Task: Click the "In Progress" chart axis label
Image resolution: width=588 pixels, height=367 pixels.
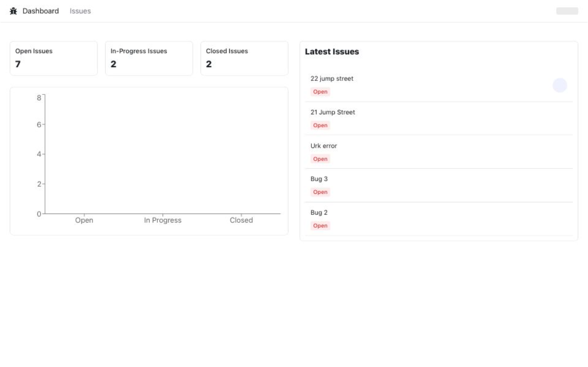Action: tap(163, 220)
